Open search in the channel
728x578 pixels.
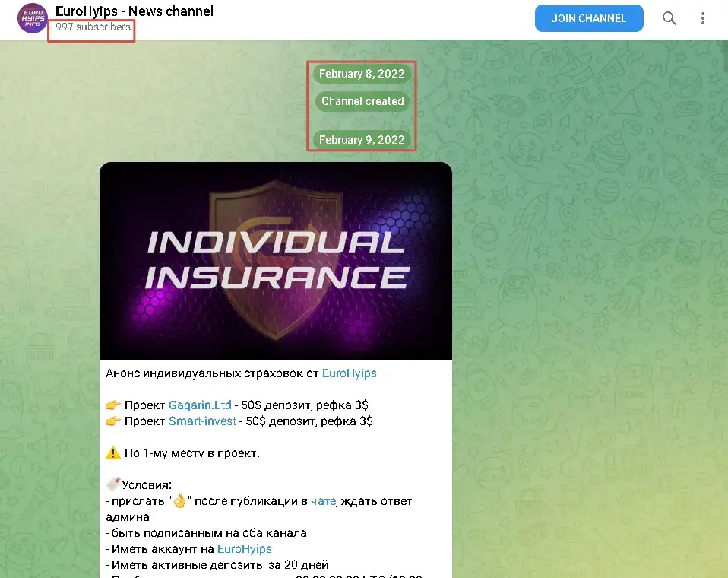point(669,18)
